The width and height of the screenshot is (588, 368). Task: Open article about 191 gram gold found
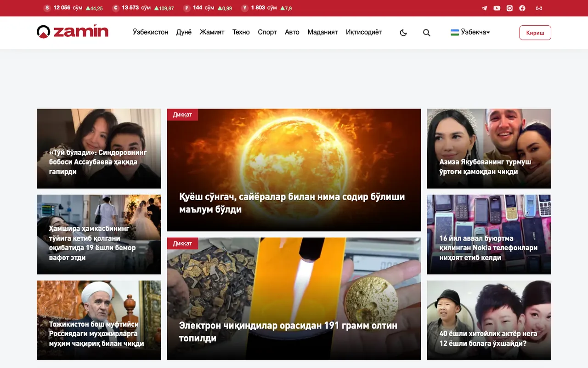click(x=294, y=299)
